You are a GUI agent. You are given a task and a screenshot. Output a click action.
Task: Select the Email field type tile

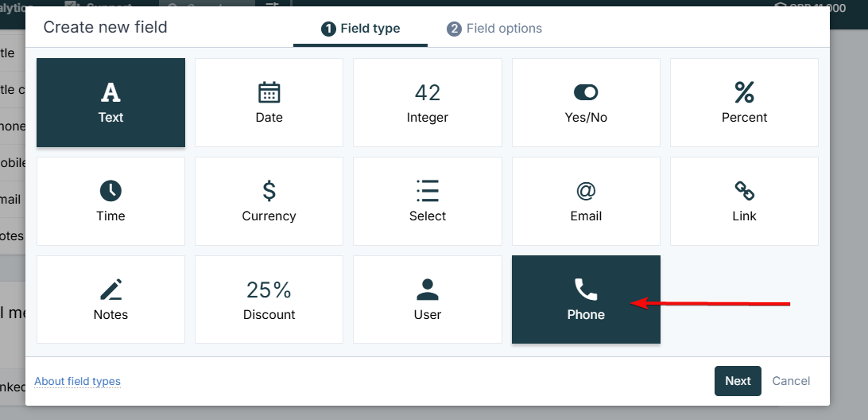[x=586, y=201]
